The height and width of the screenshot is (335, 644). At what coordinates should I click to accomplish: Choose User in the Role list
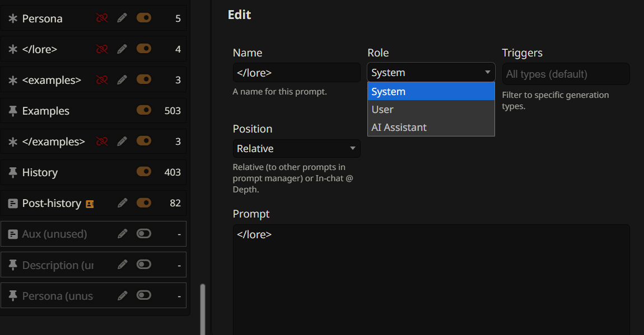431,110
